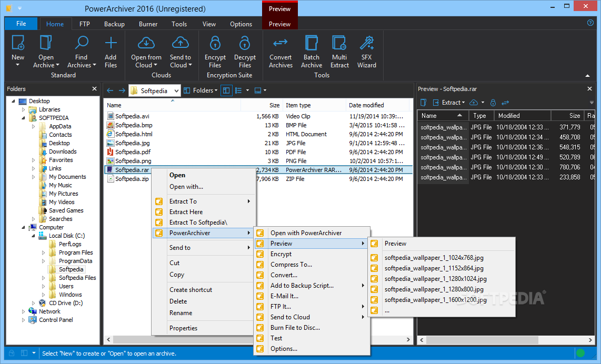Expand the Program Files tree node

tap(43, 253)
